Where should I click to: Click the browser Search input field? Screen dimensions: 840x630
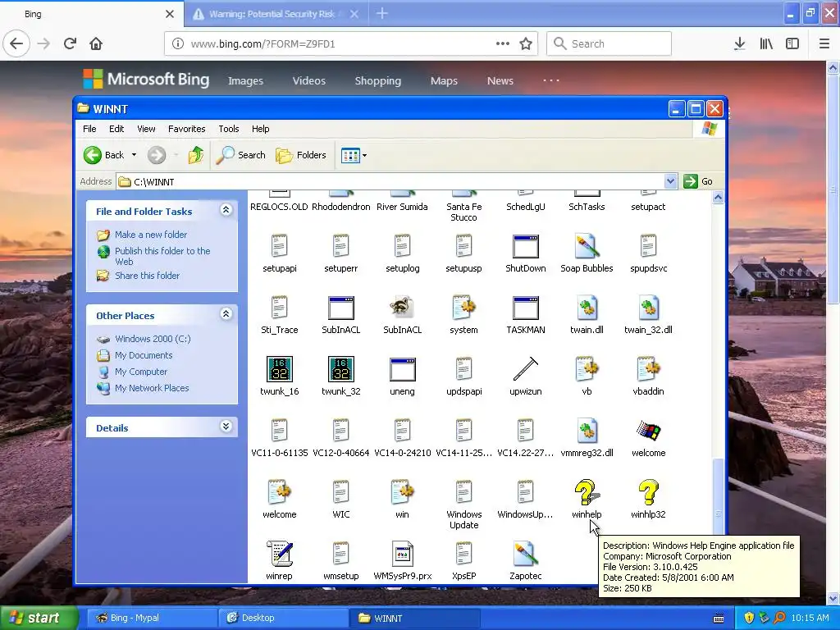[x=609, y=43]
